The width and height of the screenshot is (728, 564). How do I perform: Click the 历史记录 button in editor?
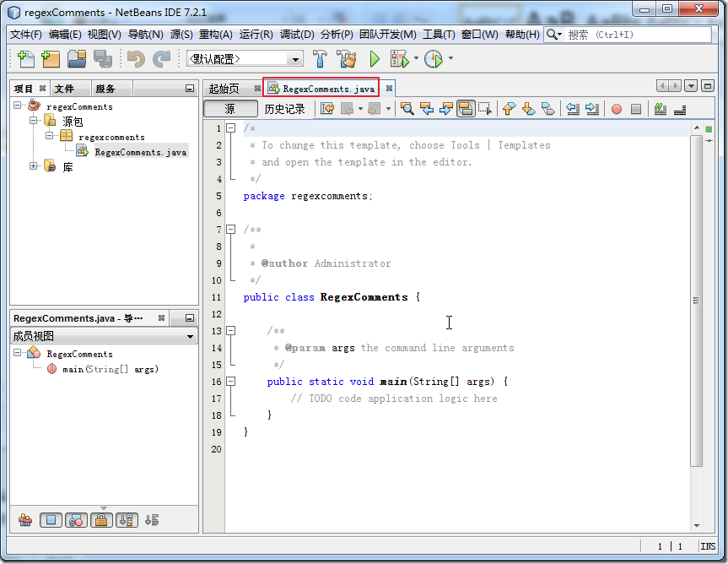click(285, 109)
